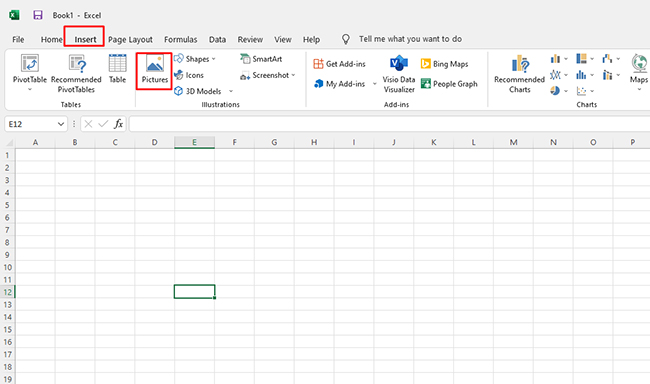Image resolution: width=650 pixels, height=384 pixels.
Task: Open Get Add-ins store
Action: (340, 64)
